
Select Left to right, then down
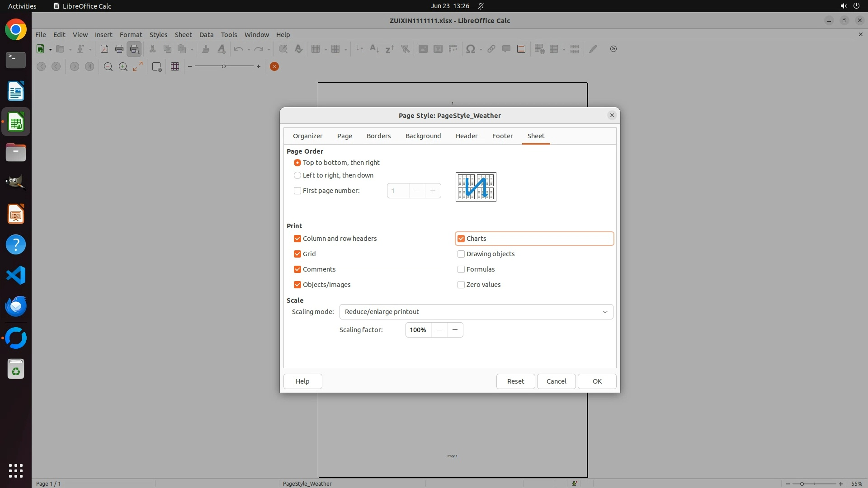(x=297, y=175)
